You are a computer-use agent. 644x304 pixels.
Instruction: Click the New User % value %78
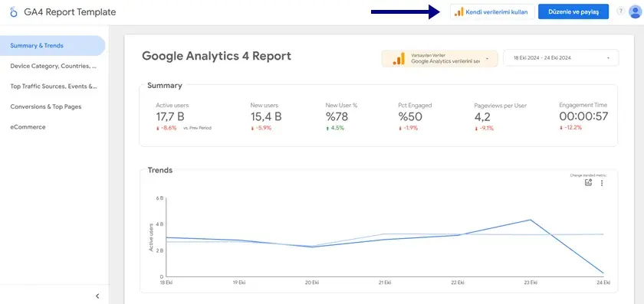click(337, 116)
